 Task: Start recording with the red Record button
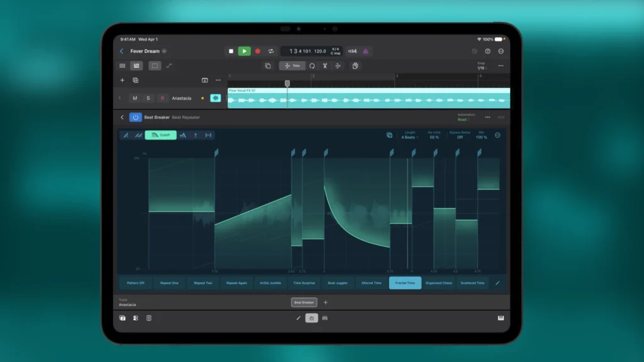(x=257, y=52)
